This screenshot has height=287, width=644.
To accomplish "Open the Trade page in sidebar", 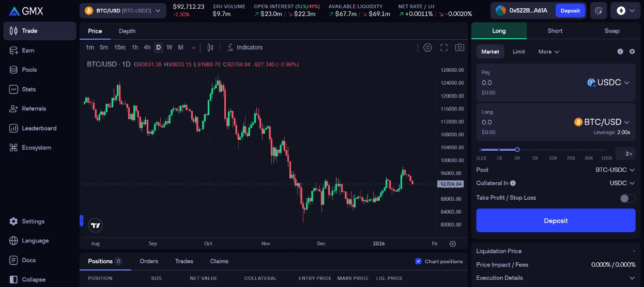I will coord(40,31).
